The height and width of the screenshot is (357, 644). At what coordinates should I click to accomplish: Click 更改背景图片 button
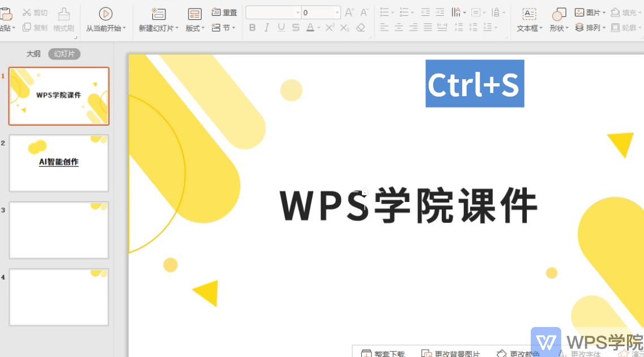(451, 353)
